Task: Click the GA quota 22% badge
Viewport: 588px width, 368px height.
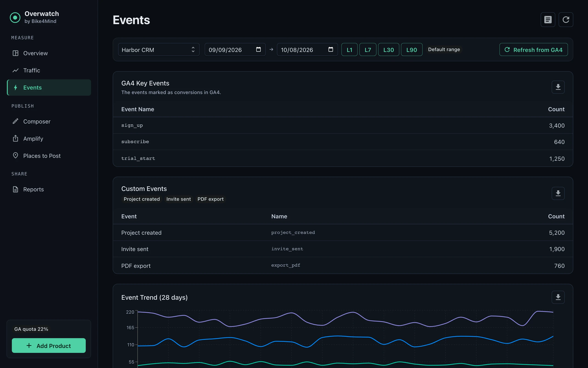Action: point(31,329)
